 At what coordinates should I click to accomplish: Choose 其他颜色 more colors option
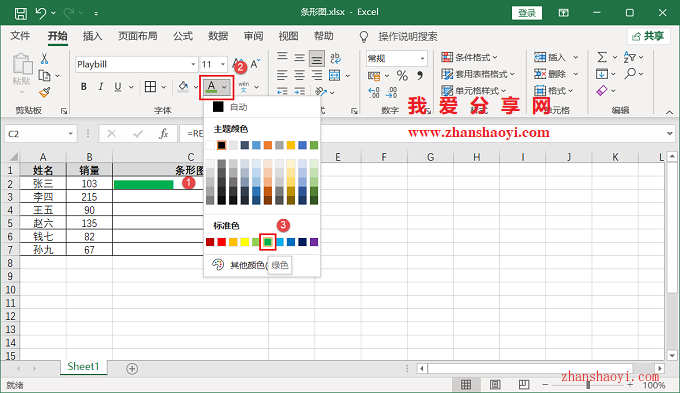(248, 265)
